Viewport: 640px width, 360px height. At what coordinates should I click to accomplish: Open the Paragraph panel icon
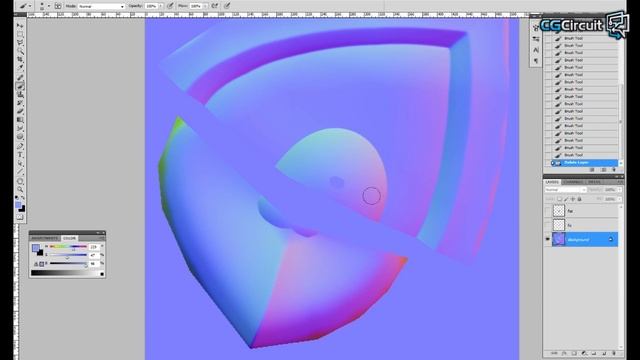tap(536, 61)
